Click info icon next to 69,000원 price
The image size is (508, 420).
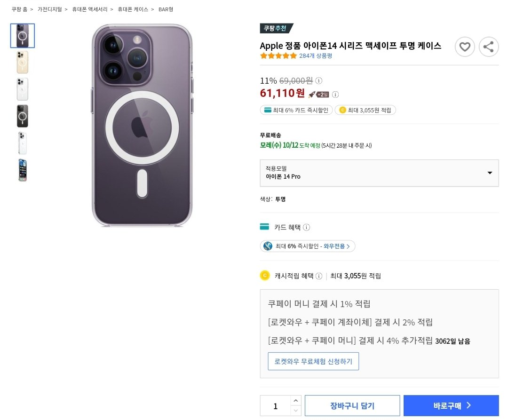coord(319,80)
